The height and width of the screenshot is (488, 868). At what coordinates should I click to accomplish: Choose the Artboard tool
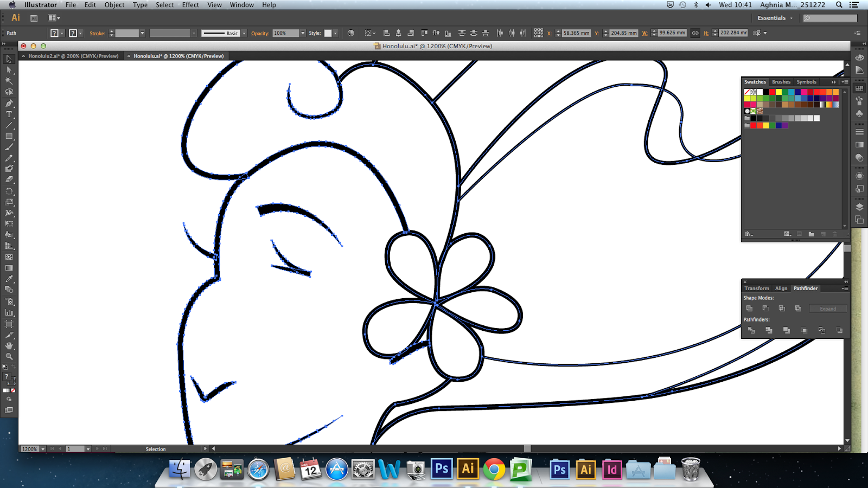9,324
